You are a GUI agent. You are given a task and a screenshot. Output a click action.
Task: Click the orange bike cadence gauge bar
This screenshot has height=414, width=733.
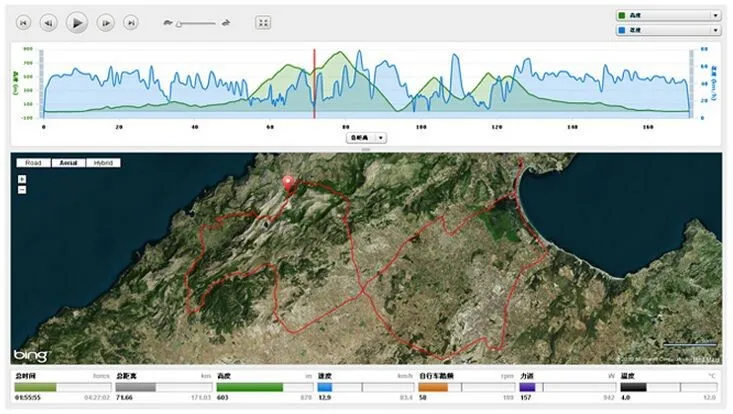coord(467,387)
